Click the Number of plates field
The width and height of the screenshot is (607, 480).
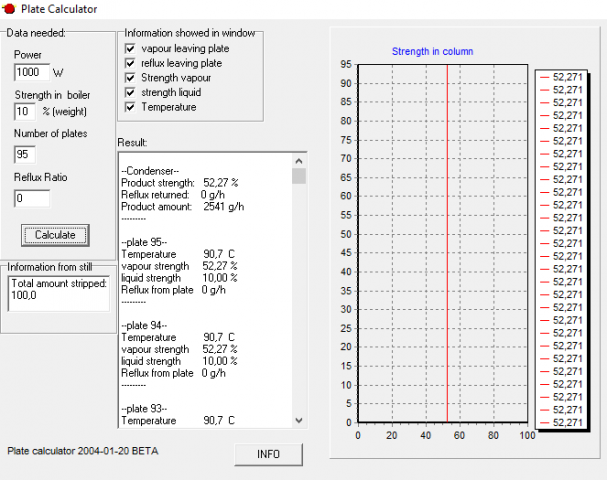point(25,154)
